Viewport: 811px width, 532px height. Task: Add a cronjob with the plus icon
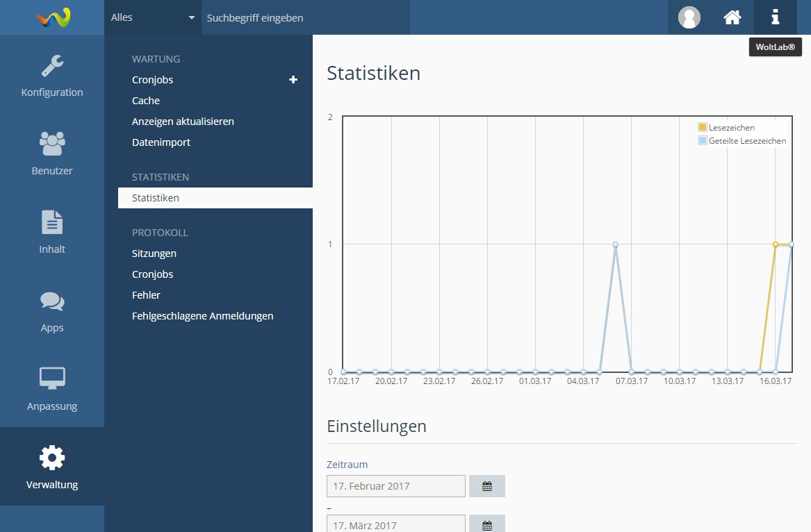pos(293,80)
